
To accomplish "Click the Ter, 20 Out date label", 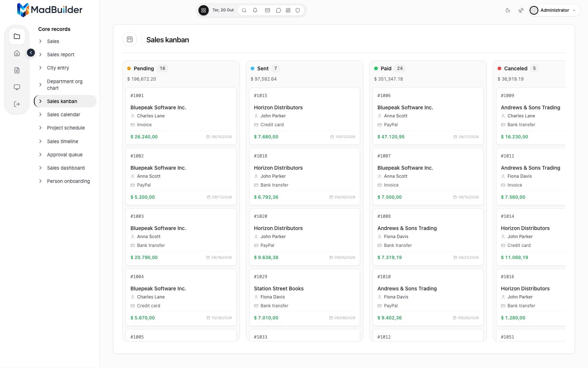I will point(223,10).
